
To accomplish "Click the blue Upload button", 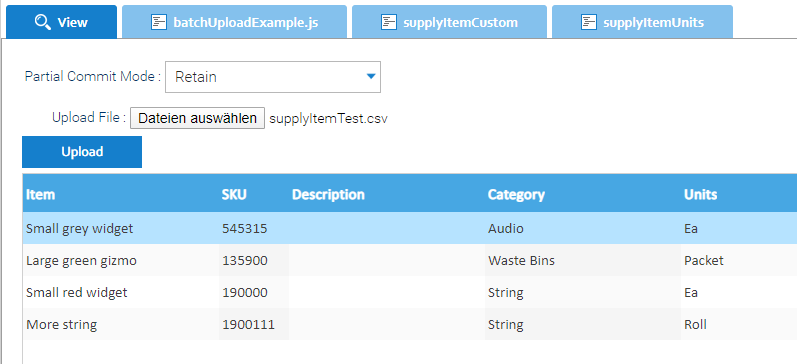I will (x=82, y=151).
